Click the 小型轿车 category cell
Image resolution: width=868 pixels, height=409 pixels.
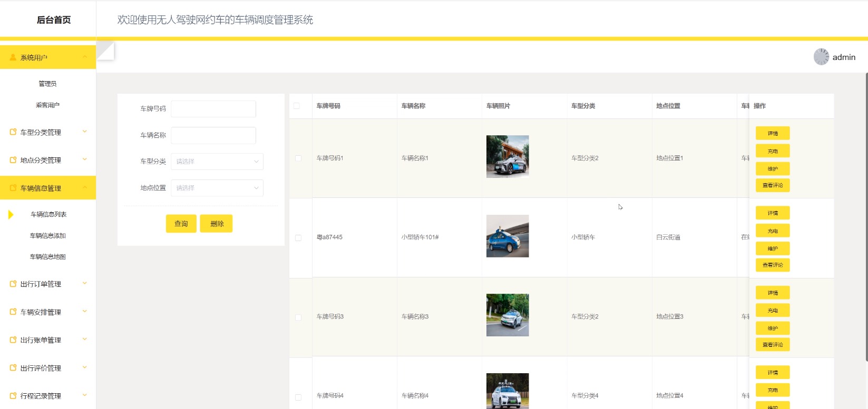coord(583,237)
